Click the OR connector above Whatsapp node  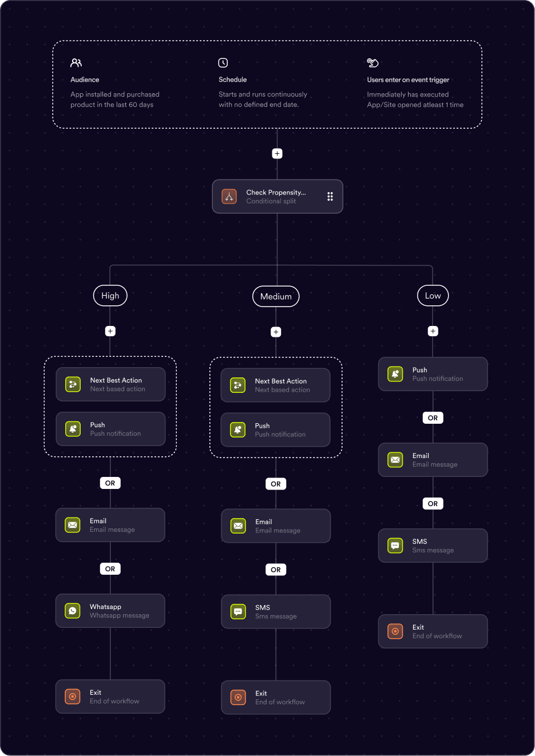110,569
